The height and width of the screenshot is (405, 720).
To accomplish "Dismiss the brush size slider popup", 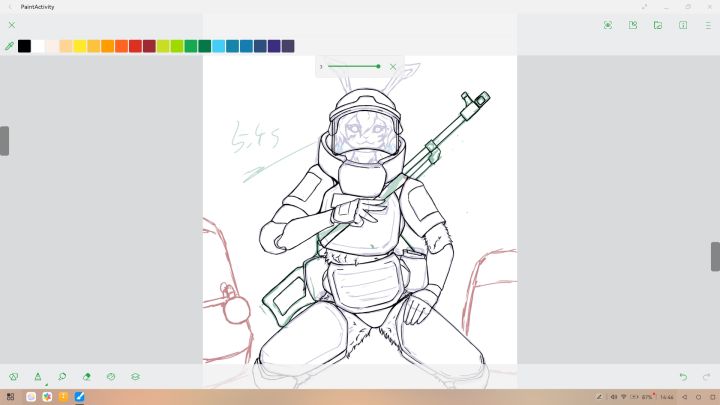I will (393, 67).
